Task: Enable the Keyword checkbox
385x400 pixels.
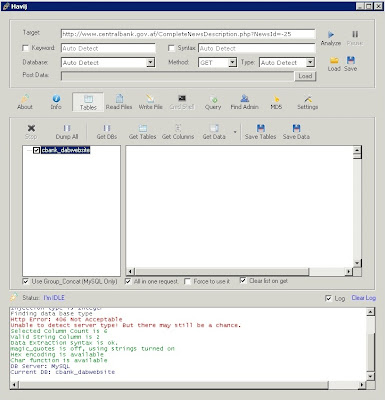Action: pyautogui.click(x=25, y=48)
